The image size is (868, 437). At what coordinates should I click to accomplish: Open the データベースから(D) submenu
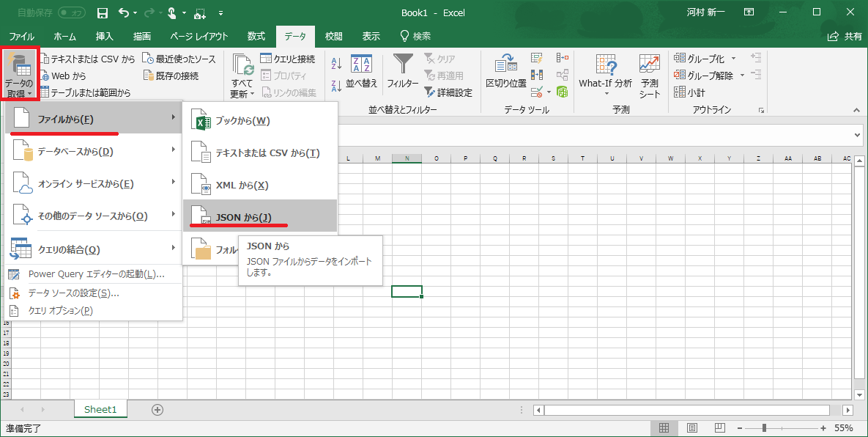[94, 151]
